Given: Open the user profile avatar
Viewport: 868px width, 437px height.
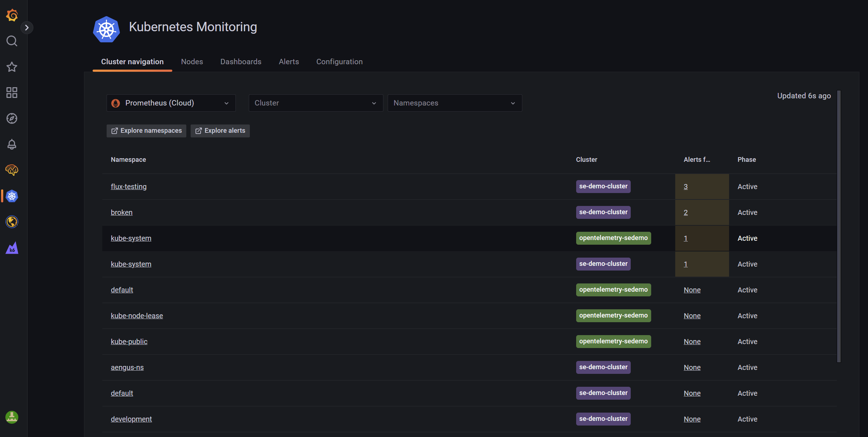Looking at the screenshot, I should click(x=12, y=417).
